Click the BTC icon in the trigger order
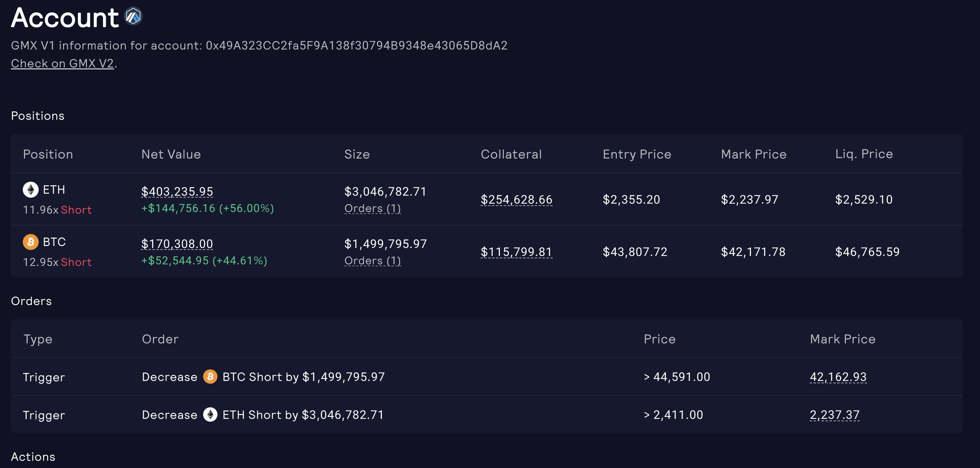 [210, 377]
